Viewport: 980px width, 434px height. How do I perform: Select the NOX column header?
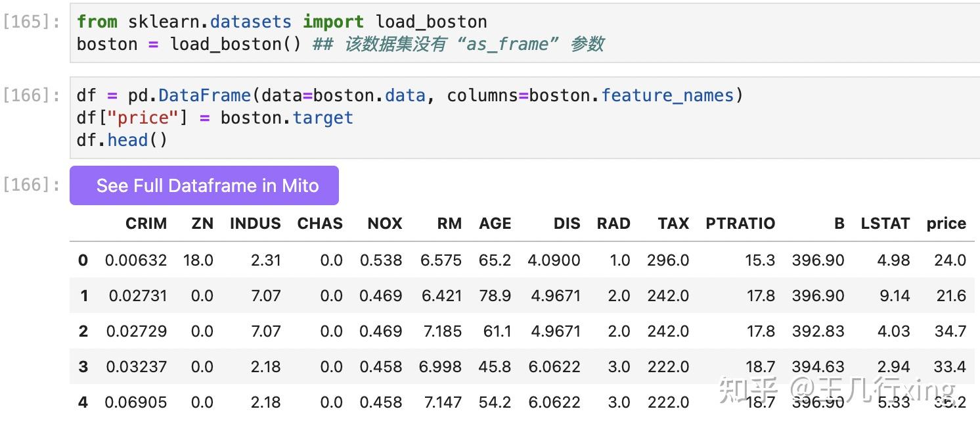(384, 224)
